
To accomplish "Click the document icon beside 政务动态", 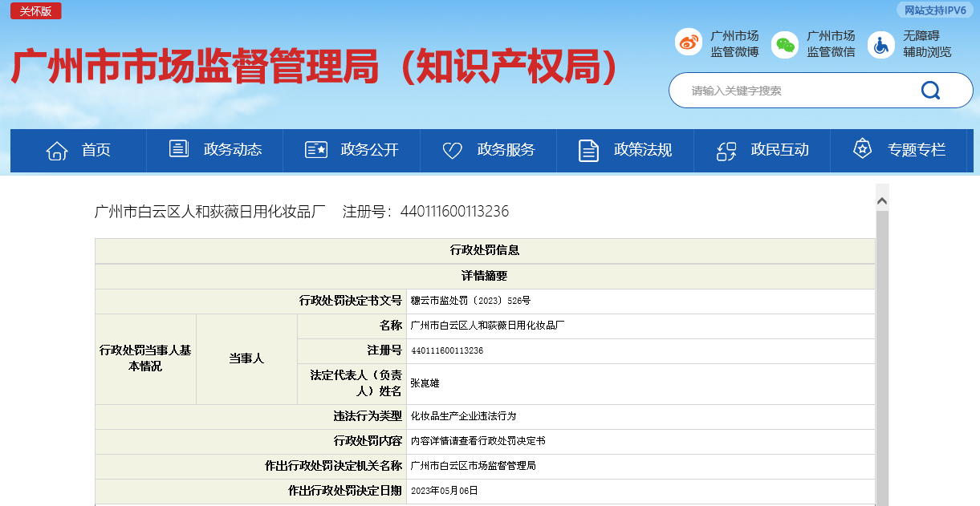I will tap(179, 149).
